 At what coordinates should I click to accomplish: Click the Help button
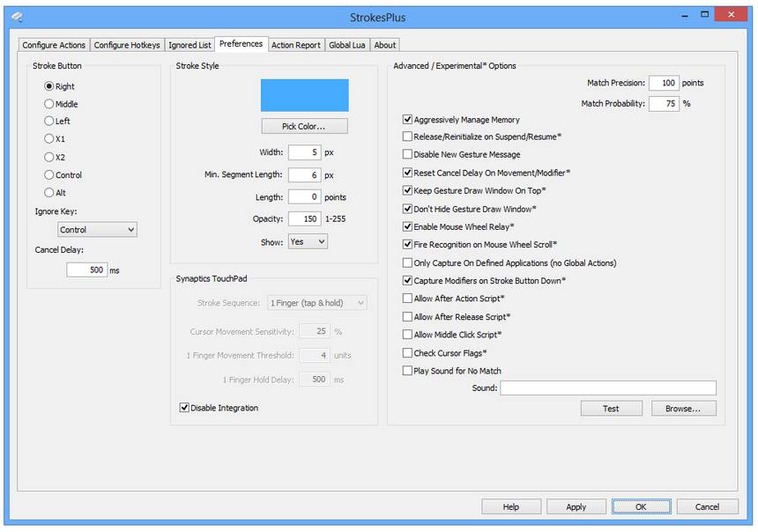click(511, 506)
